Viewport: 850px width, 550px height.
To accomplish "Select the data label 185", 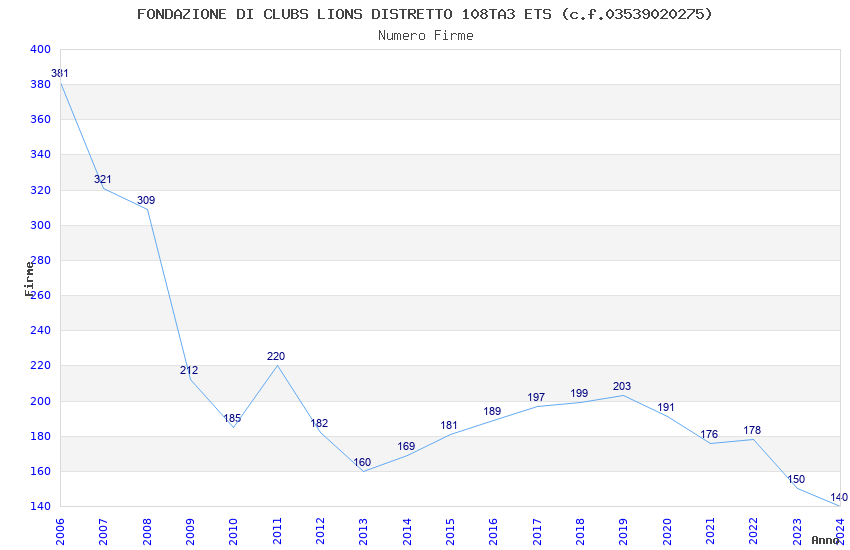I will pyautogui.click(x=232, y=418).
